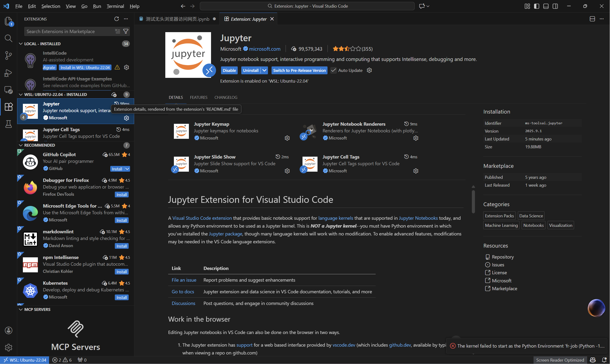Screen dimensions: 610x364
Task: Open the Terminal menu
Action: [115, 6]
